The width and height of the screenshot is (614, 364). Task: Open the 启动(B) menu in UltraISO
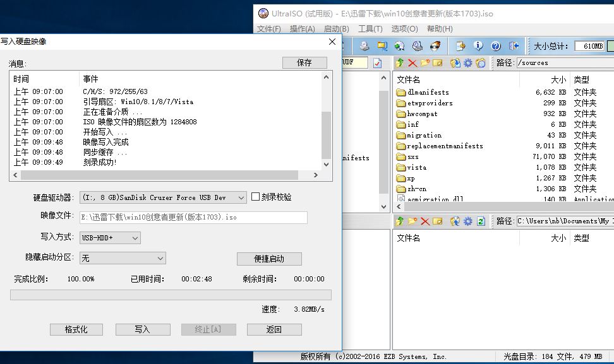336,29
